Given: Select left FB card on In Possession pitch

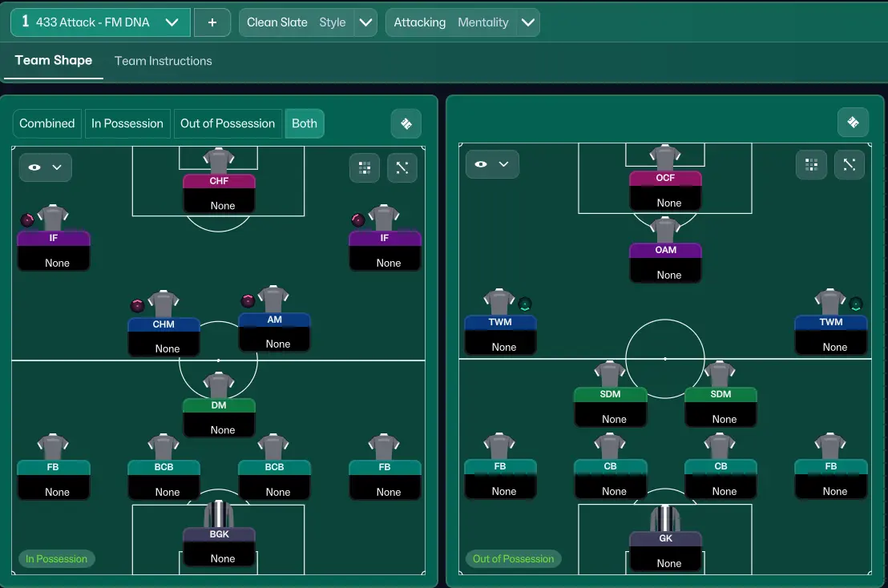Looking at the screenshot, I should (53, 480).
